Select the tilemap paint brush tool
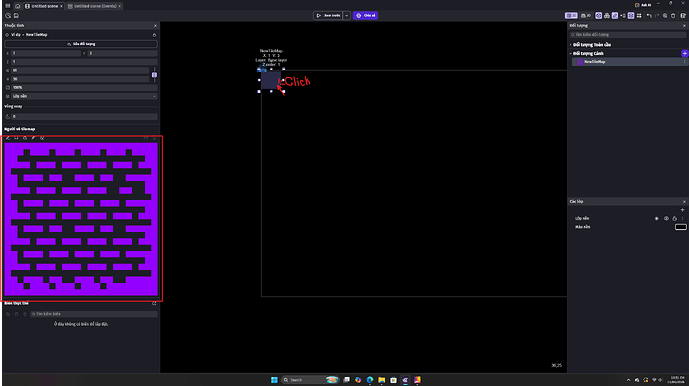 coord(8,138)
